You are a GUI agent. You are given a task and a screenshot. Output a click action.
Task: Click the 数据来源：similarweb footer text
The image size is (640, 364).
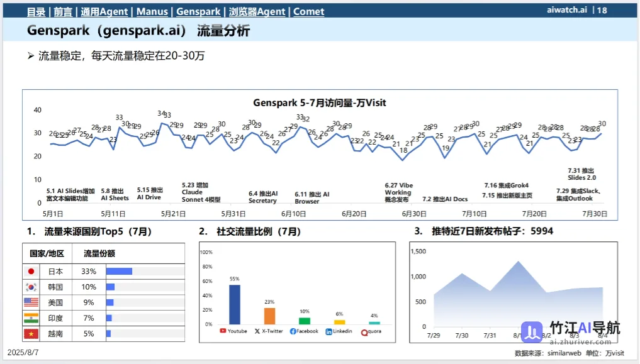pos(547,353)
